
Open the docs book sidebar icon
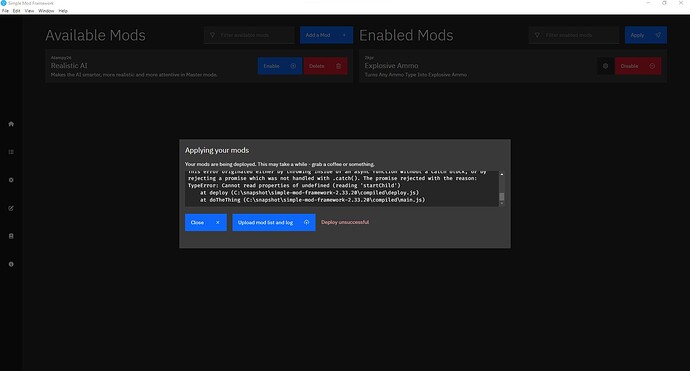pos(11,236)
